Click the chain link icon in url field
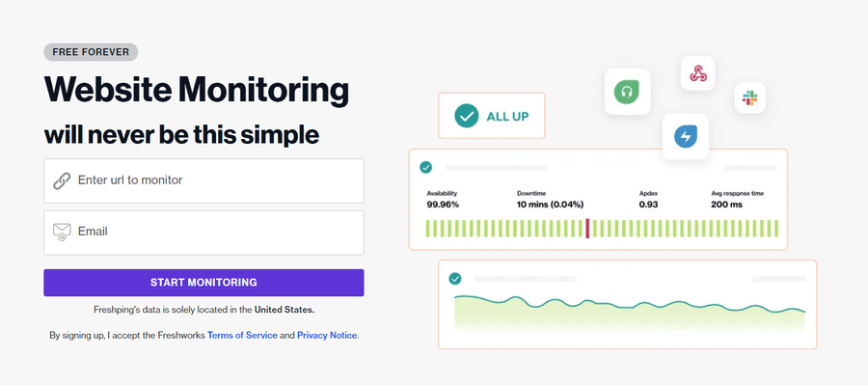This screenshot has height=385, width=868. [62, 180]
